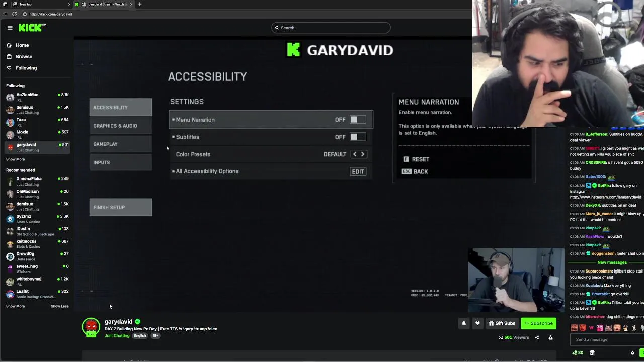Click EDIT for All Accessibility Options

click(358, 172)
